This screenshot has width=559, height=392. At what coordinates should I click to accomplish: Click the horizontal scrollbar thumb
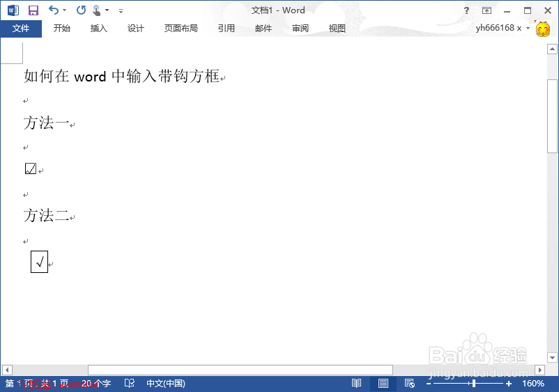[240, 370]
